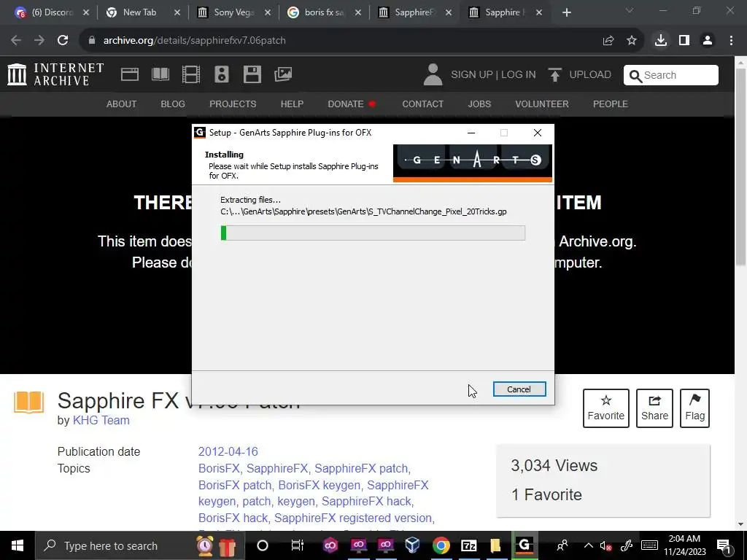Open the Software floppy disk icon

(x=252, y=74)
